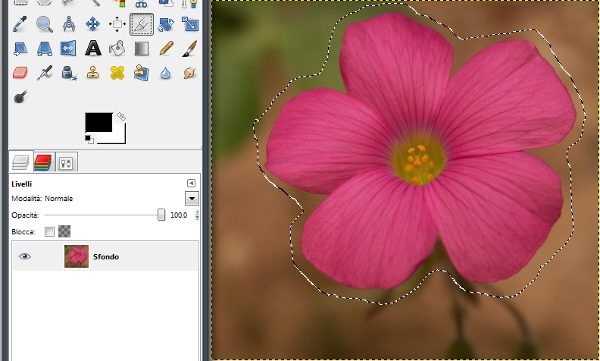Image resolution: width=600 pixels, height=361 pixels.
Task: Select the yellow Heal bandage tool
Action: pyautogui.click(x=117, y=73)
